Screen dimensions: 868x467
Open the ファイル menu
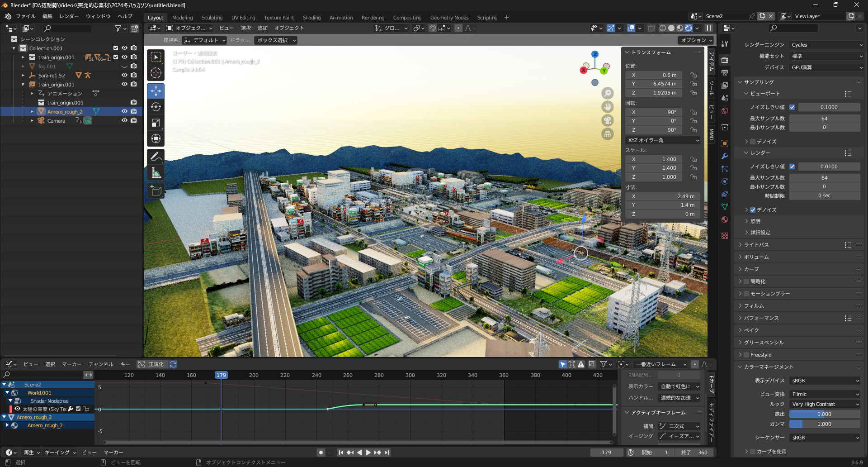(x=25, y=16)
